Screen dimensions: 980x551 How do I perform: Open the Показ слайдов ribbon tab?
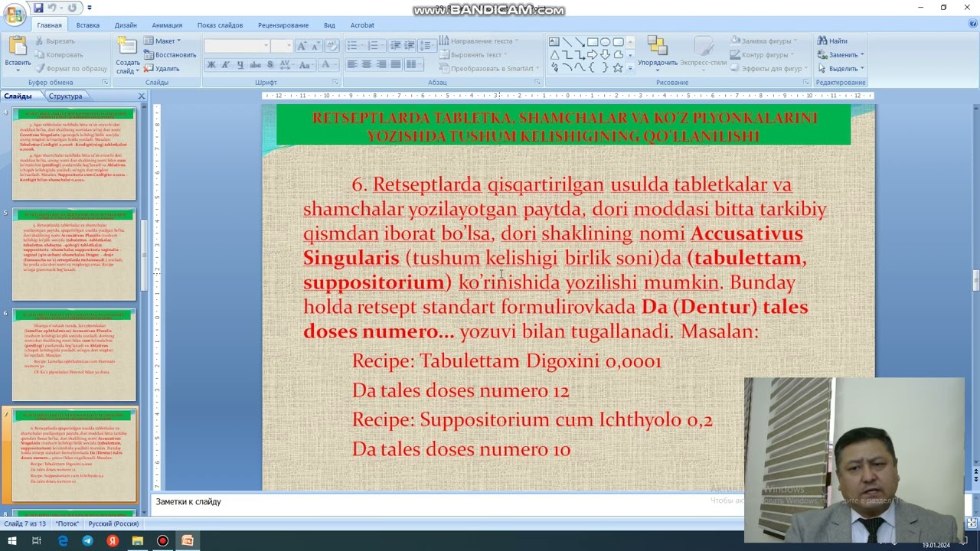[220, 25]
